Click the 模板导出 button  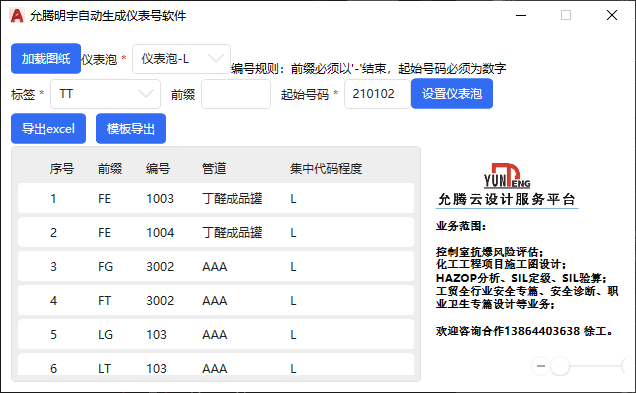(131, 129)
